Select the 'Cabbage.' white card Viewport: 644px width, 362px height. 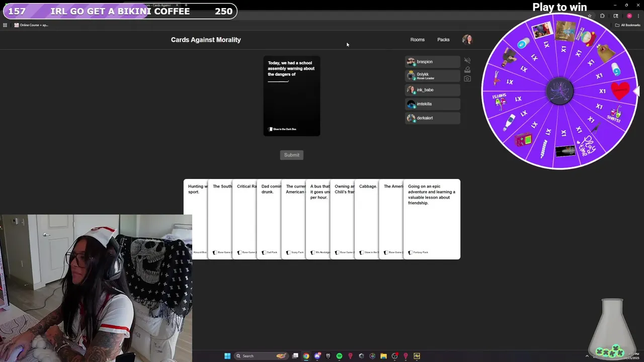tap(367, 219)
